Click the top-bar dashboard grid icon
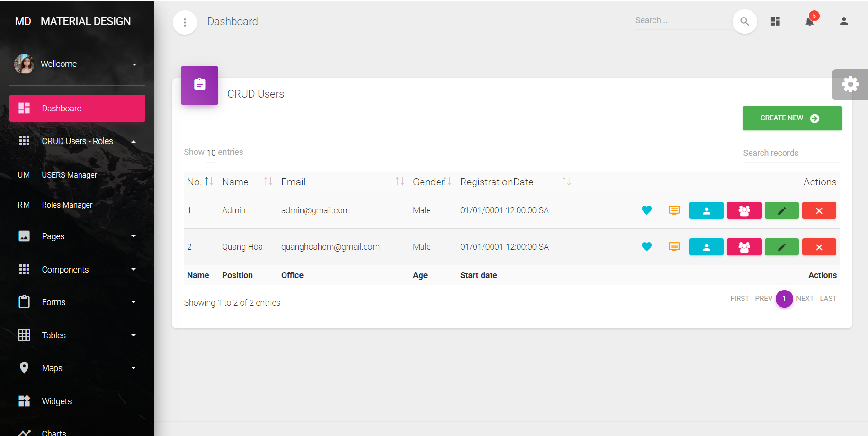The image size is (868, 436). 775,21
